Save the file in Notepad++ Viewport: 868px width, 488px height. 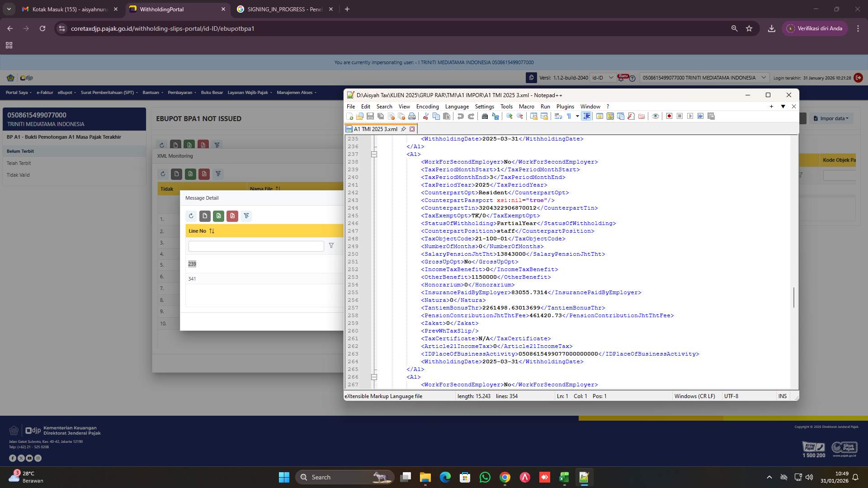click(370, 116)
